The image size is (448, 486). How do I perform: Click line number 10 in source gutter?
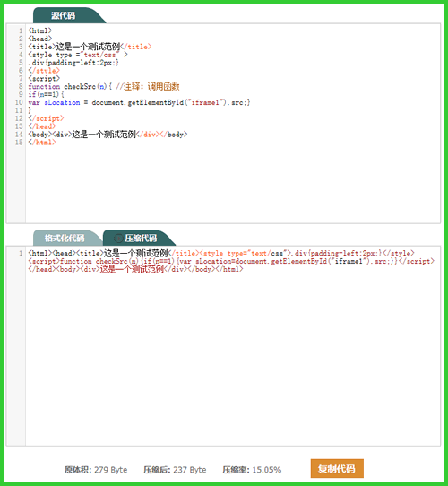[19, 102]
